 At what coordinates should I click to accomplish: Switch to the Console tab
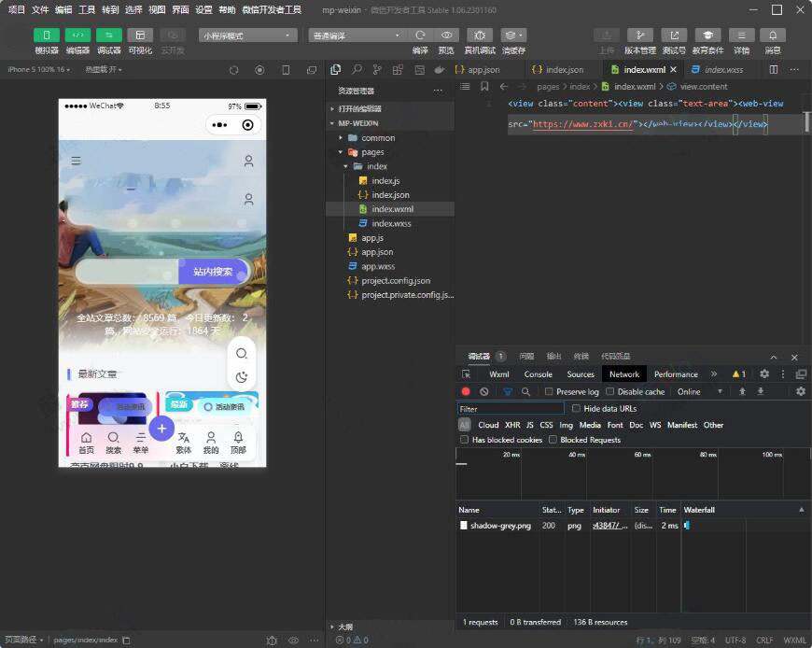click(x=538, y=374)
